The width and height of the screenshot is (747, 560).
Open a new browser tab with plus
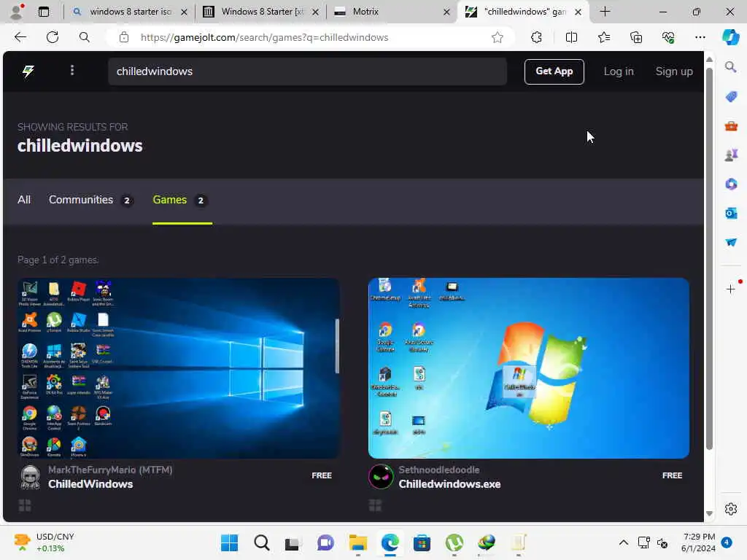[x=605, y=12]
